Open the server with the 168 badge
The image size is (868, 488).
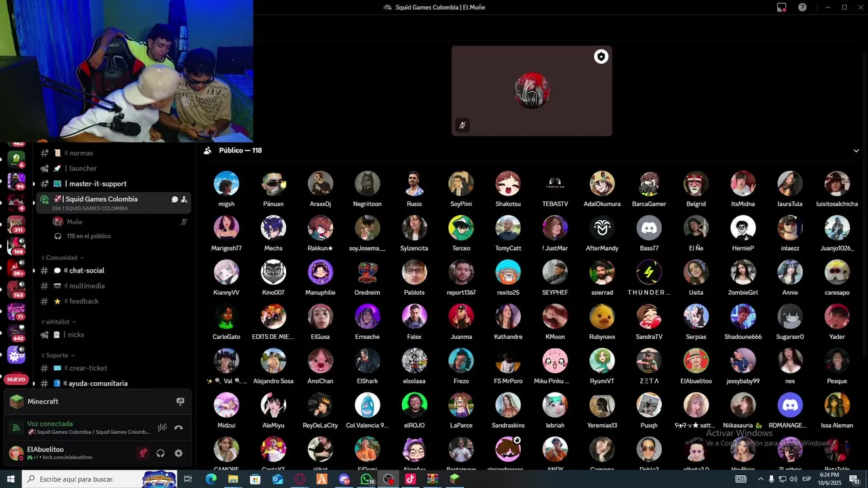click(16, 245)
